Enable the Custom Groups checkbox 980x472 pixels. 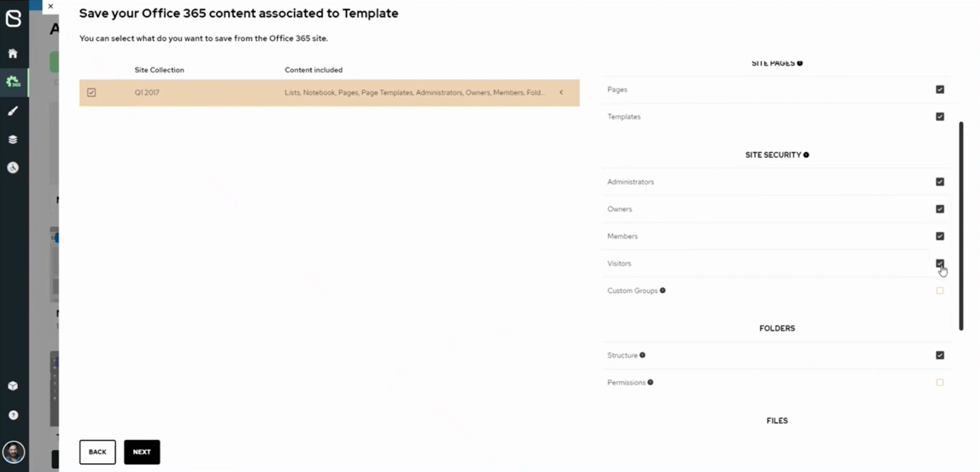(940, 290)
